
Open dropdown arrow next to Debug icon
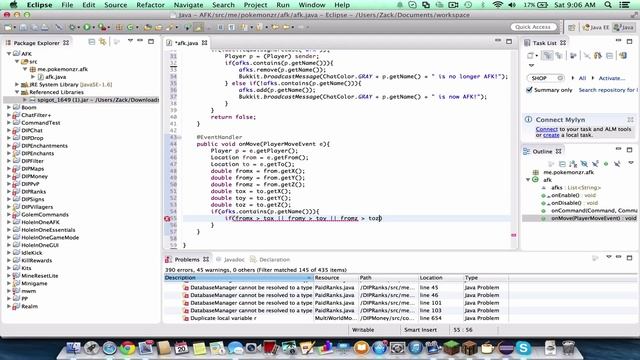tap(78, 27)
